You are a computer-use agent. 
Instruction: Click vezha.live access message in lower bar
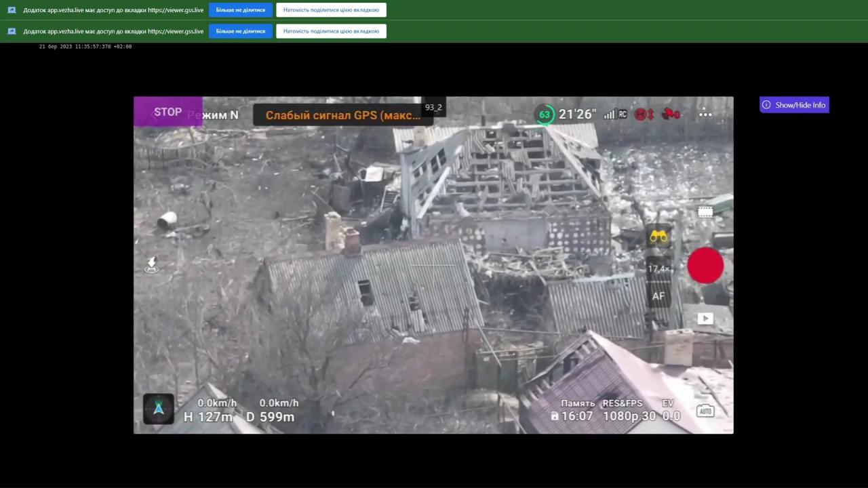click(113, 31)
